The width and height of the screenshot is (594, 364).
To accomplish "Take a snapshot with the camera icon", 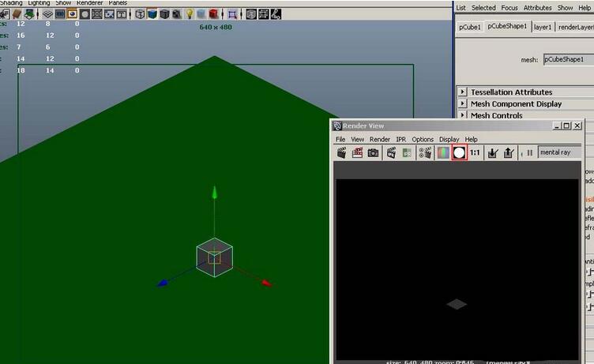I will coord(373,152).
